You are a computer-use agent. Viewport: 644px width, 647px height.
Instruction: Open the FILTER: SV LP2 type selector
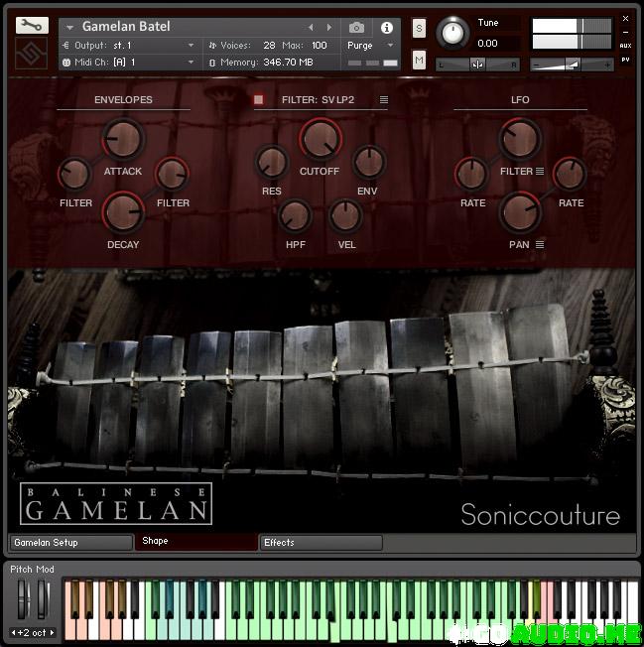click(318, 100)
